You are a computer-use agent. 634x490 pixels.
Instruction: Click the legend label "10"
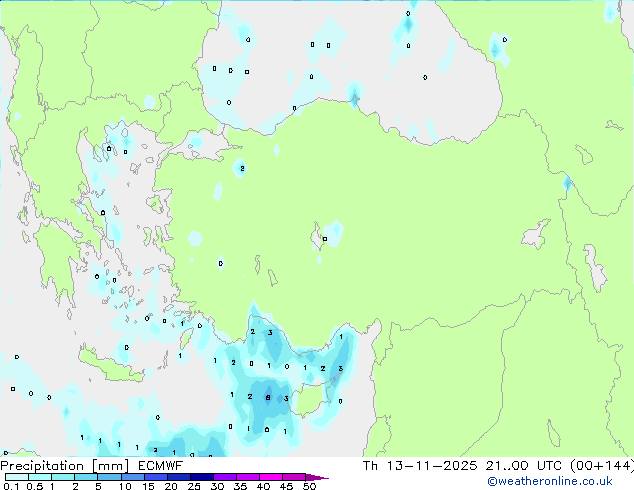125,486
